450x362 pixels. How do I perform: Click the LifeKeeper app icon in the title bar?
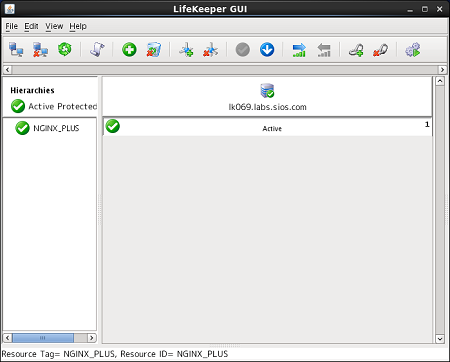[10, 9]
